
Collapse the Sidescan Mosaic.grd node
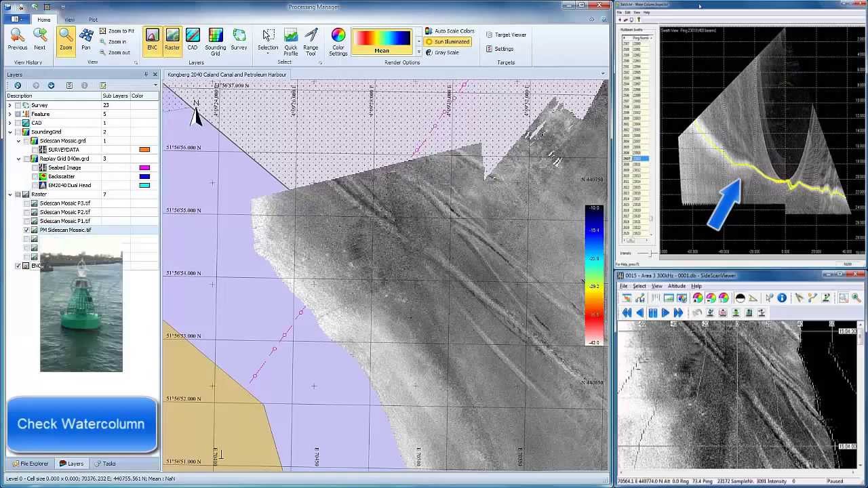coord(18,141)
